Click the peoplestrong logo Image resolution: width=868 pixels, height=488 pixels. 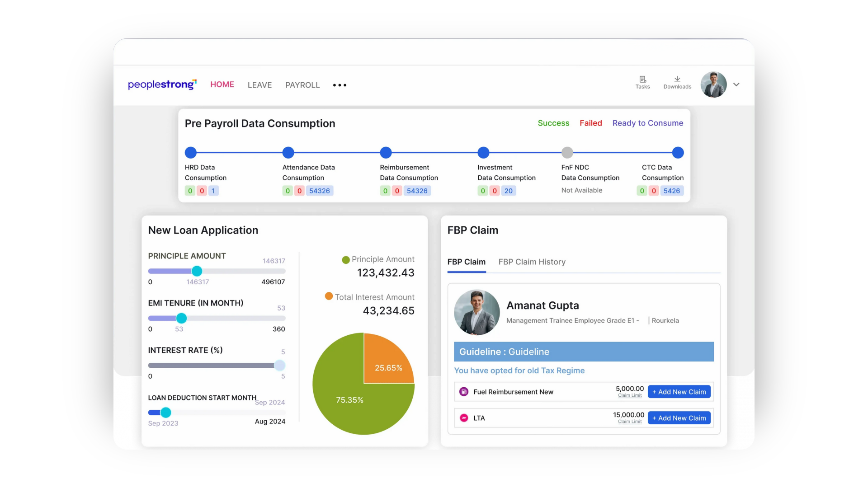coord(162,84)
